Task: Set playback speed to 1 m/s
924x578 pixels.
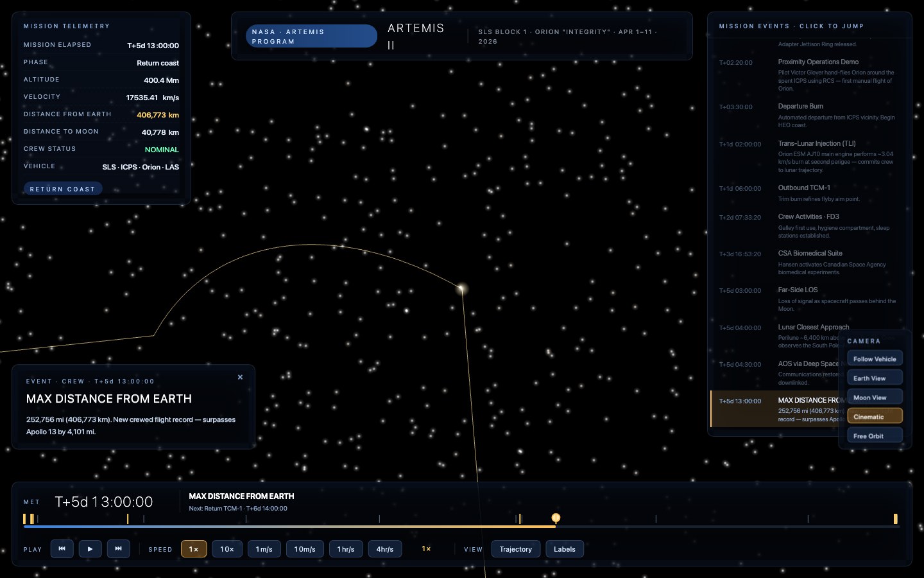Action: [x=264, y=549]
